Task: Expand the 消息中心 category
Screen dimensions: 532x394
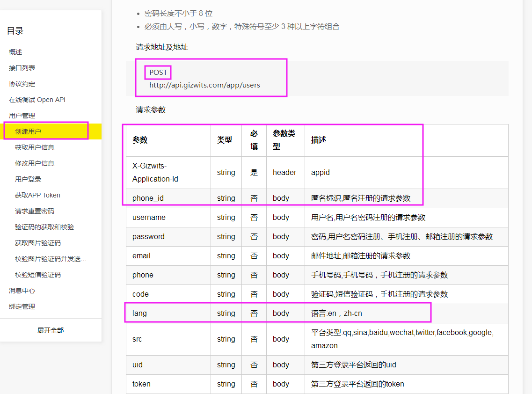Action: (x=22, y=291)
